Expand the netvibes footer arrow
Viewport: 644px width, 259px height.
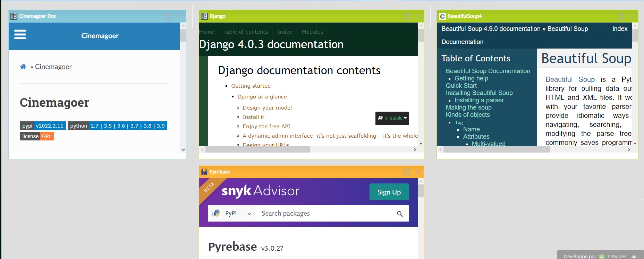coord(634,257)
